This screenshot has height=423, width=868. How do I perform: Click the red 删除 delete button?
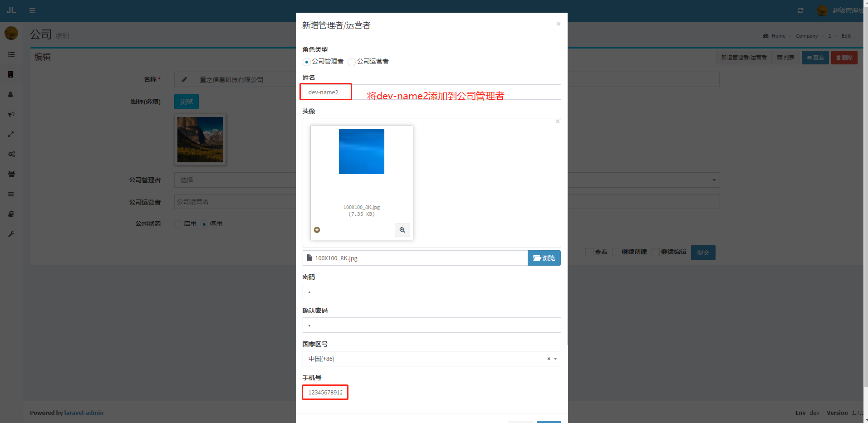tap(844, 58)
